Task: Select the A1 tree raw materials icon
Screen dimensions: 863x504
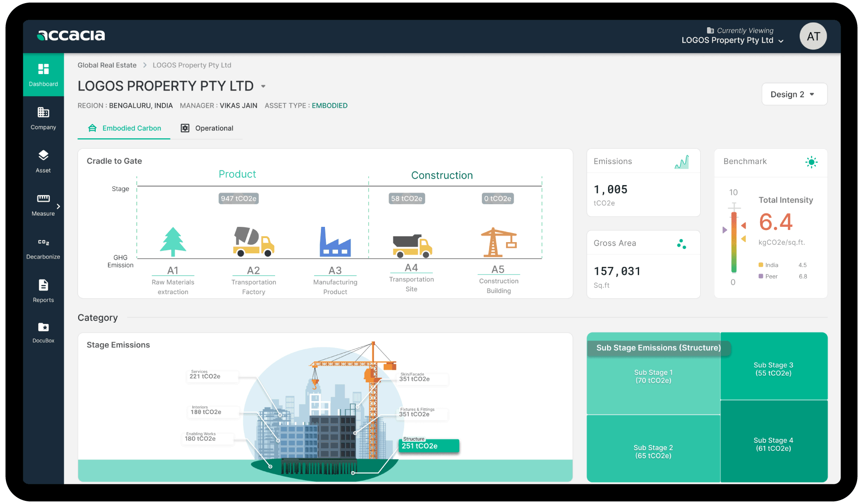Action: 173,242
